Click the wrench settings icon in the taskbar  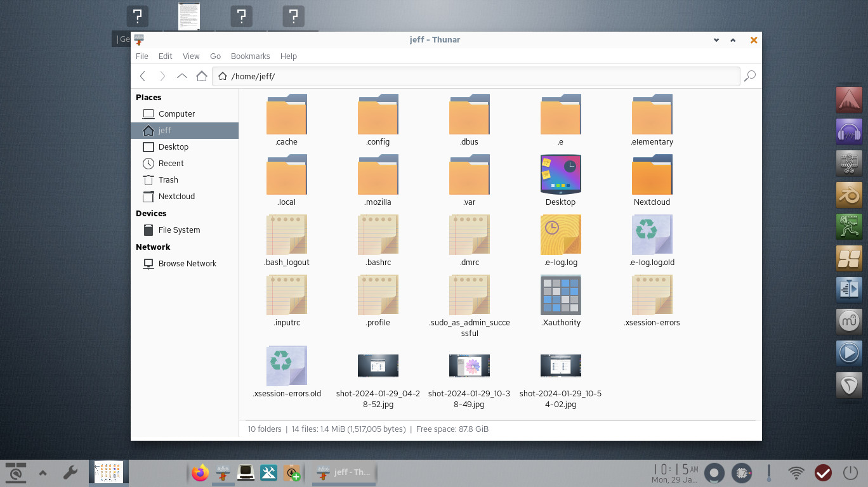coord(70,472)
